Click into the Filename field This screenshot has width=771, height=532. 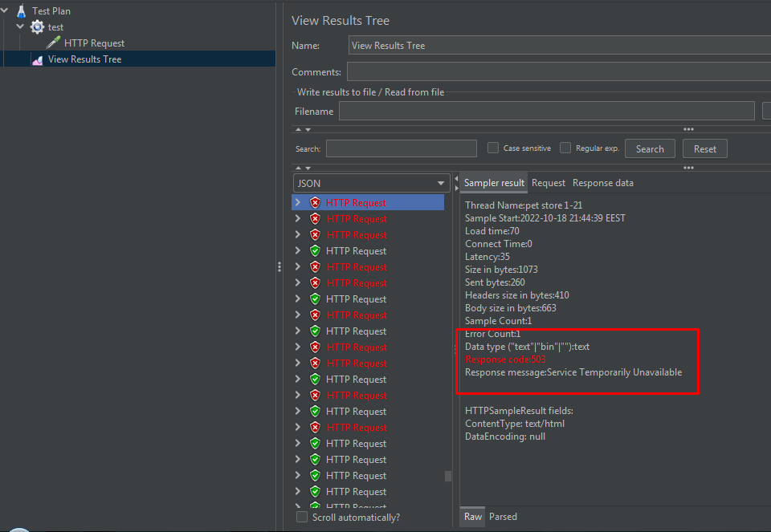(547, 111)
